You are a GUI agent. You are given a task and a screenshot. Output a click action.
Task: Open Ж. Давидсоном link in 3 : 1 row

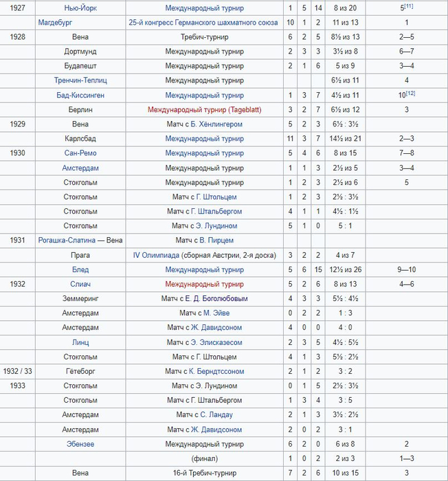click(x=216, y=429)
